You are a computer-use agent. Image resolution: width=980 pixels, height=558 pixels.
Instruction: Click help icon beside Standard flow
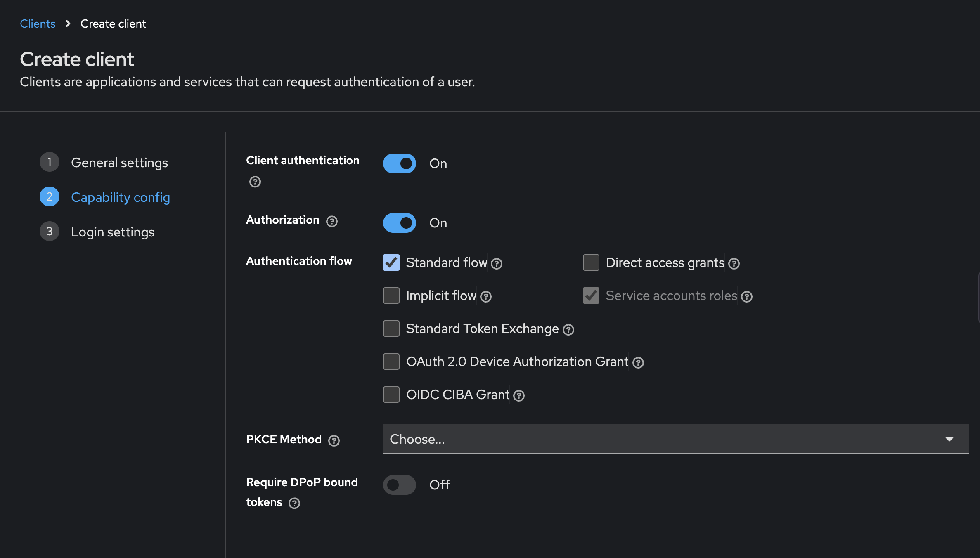click(x=497, y=264)
